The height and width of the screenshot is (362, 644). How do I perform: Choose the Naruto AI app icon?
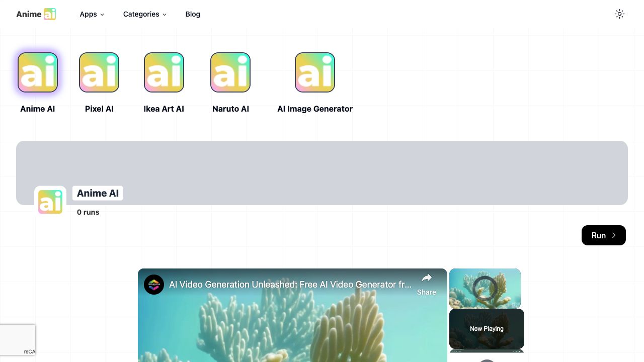pos(230,72)
